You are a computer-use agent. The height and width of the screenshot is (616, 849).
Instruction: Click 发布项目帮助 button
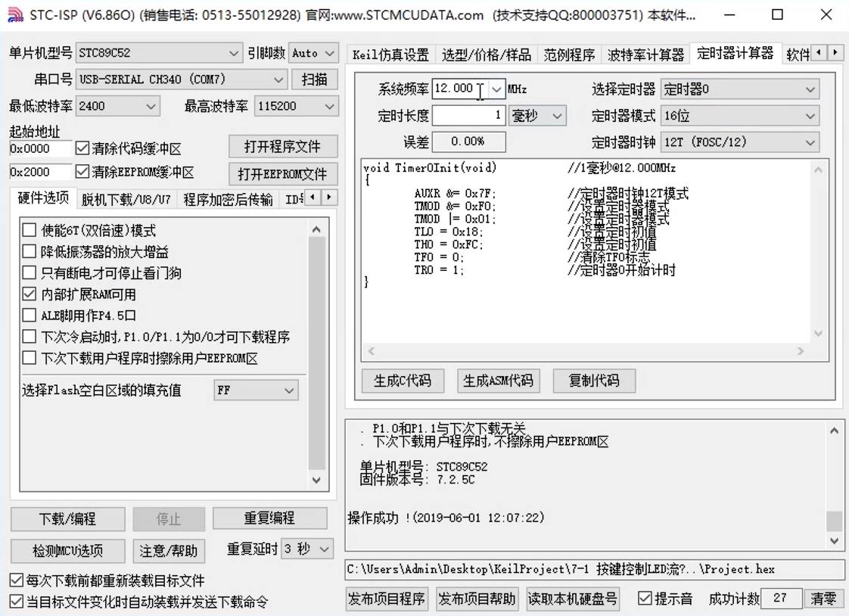477,599
